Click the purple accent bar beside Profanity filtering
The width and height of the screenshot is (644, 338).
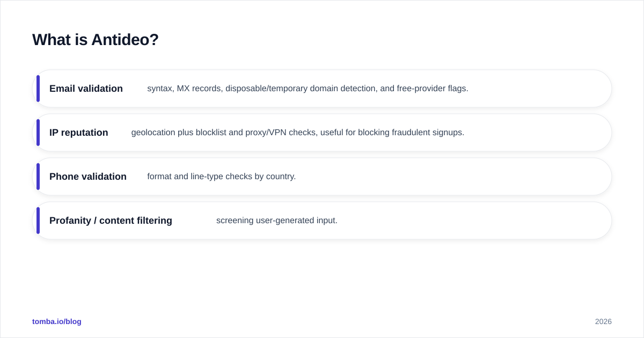click(x=38, y=221)
